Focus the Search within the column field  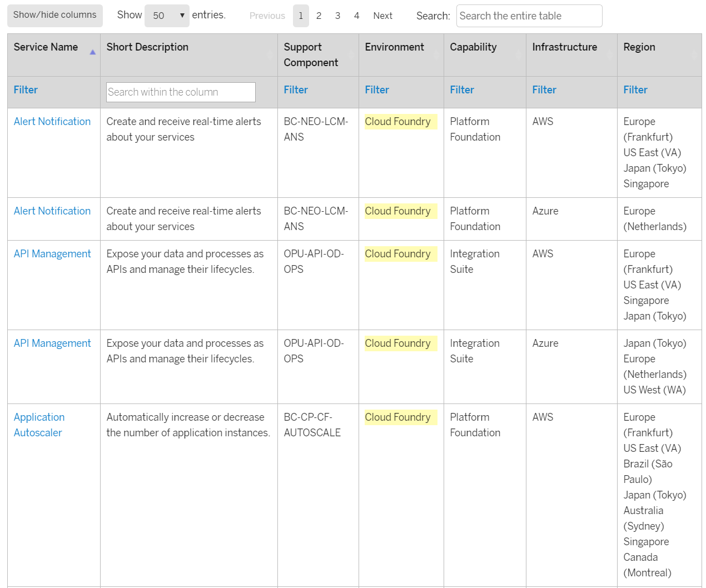(x=181, y=92)
